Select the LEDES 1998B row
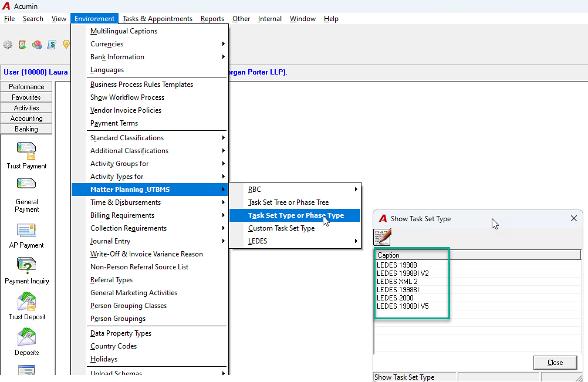 coord(478,265)
